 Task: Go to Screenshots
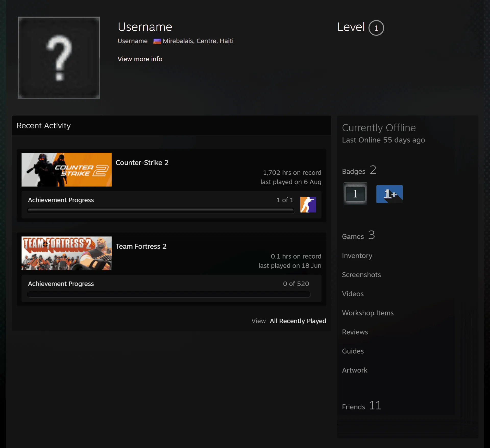click(361, 275)
